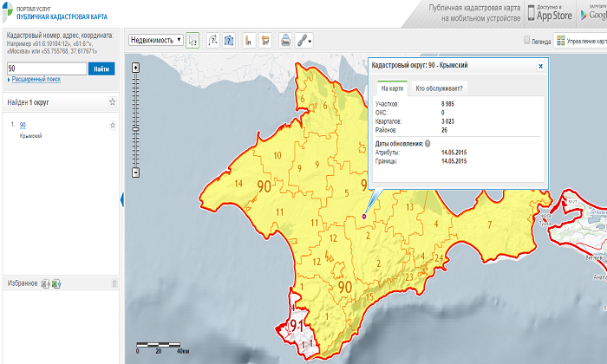
Task: Open Управление картой panel
Action: pyautogui.click(x=581, y=41)
